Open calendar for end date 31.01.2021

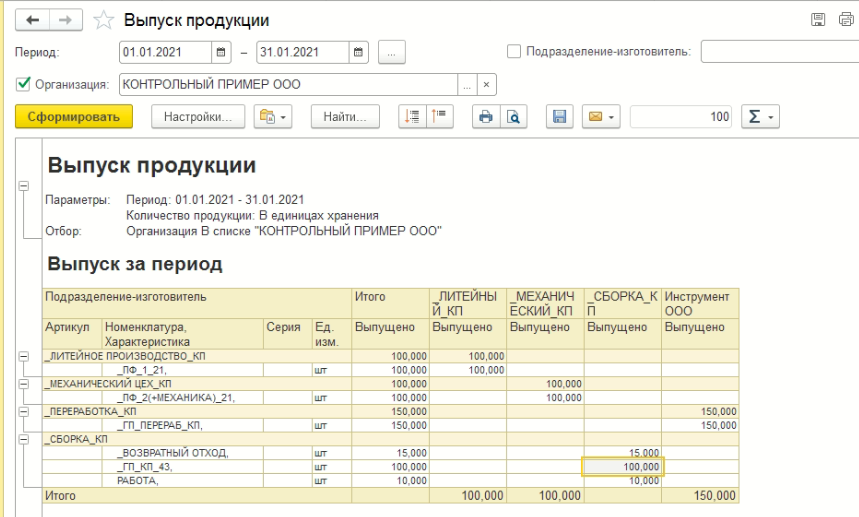359,52
